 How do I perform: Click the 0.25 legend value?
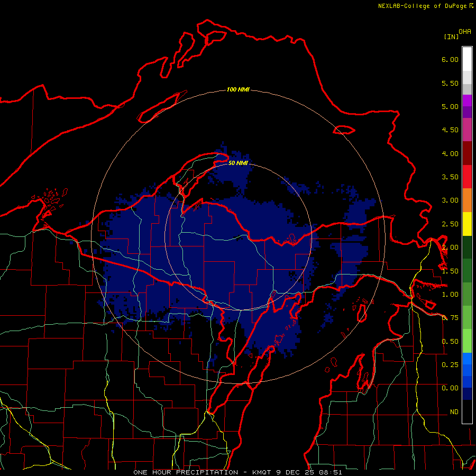[x=450, y=364]
